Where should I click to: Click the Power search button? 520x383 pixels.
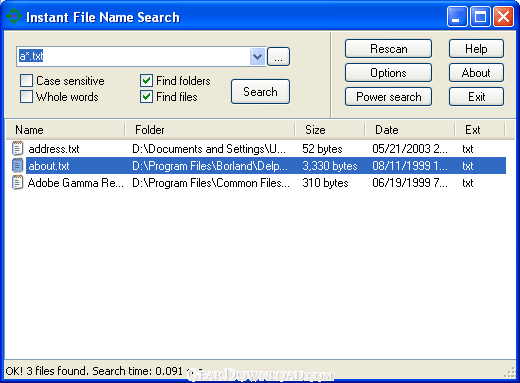pyautogui.click(x=388, y=97)
